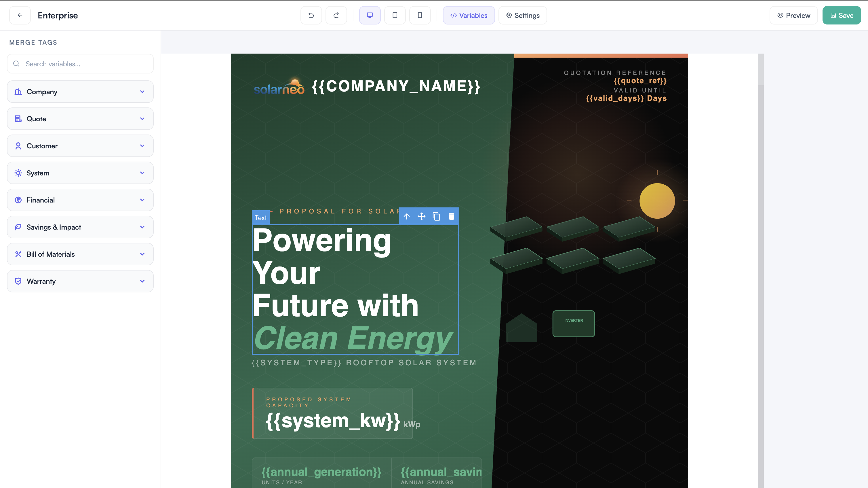Switch to desktop view

[x=370, y=15]
